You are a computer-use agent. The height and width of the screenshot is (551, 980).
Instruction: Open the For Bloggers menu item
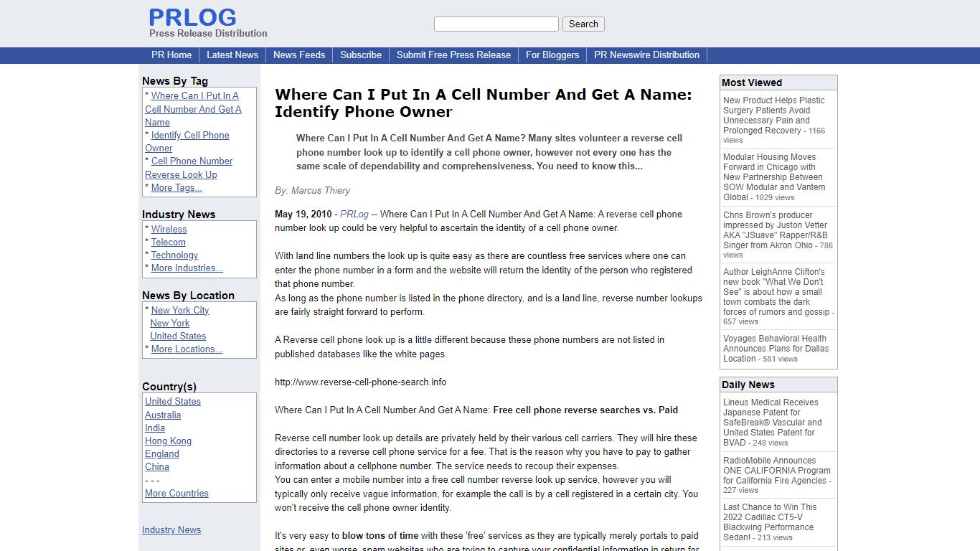point(552,55)
